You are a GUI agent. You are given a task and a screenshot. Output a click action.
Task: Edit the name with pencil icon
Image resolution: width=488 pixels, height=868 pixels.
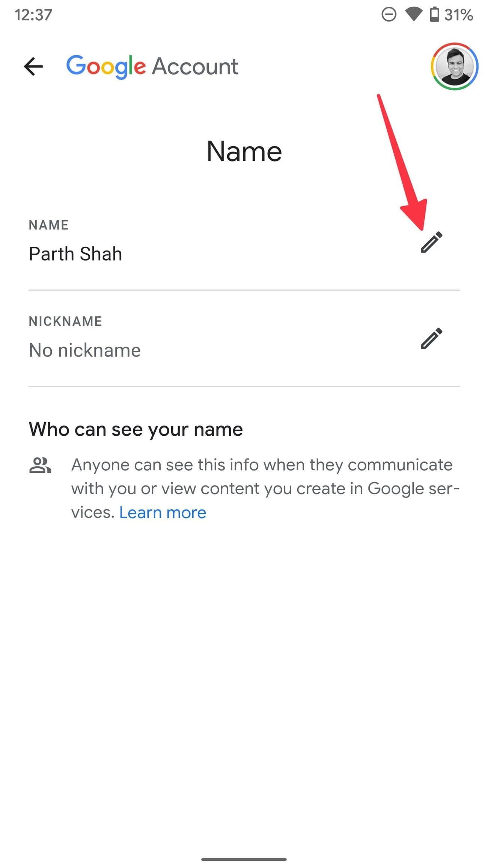pos(431,242)
